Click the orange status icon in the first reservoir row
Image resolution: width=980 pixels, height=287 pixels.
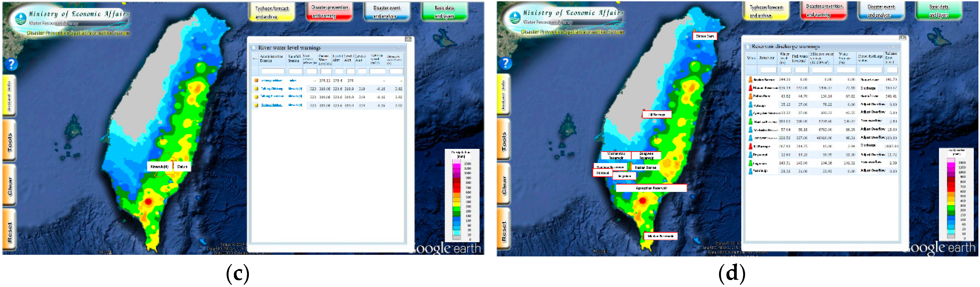tap(750, 80)
